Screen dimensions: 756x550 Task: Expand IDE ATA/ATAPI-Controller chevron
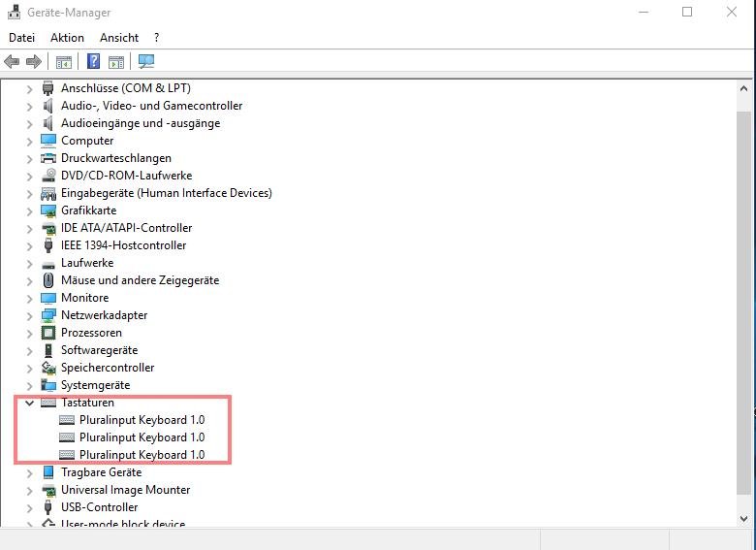point(29,229)
